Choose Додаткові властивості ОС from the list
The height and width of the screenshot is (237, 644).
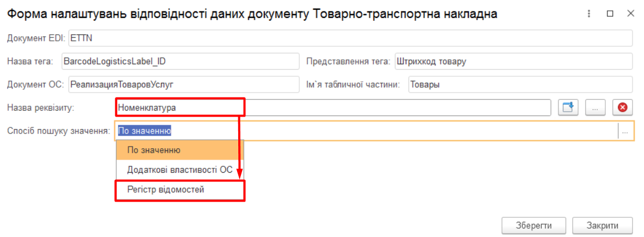179,169
